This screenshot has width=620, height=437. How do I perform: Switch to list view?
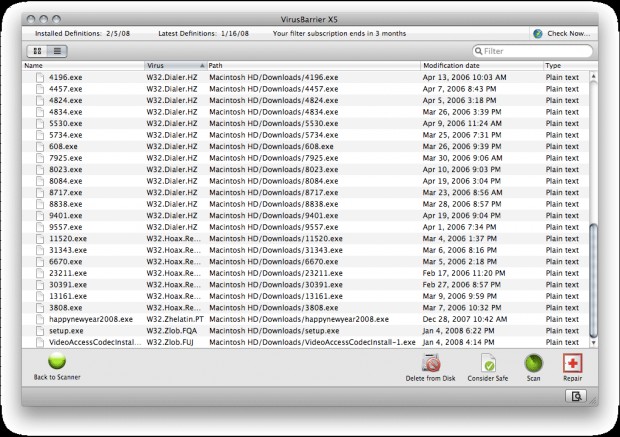point(57,51)
